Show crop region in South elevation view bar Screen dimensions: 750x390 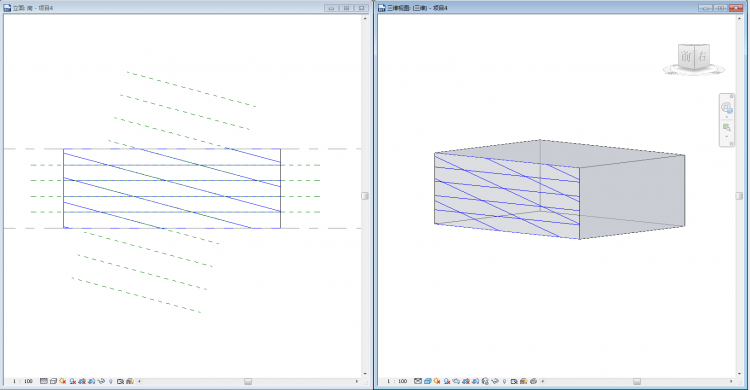[x=91, y=381]
